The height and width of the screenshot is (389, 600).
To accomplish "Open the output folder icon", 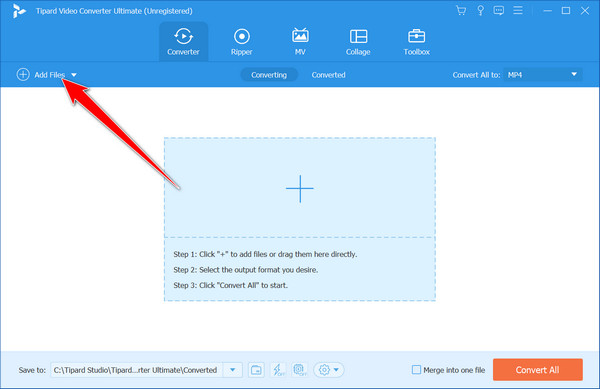I will [x=256, y=370].
